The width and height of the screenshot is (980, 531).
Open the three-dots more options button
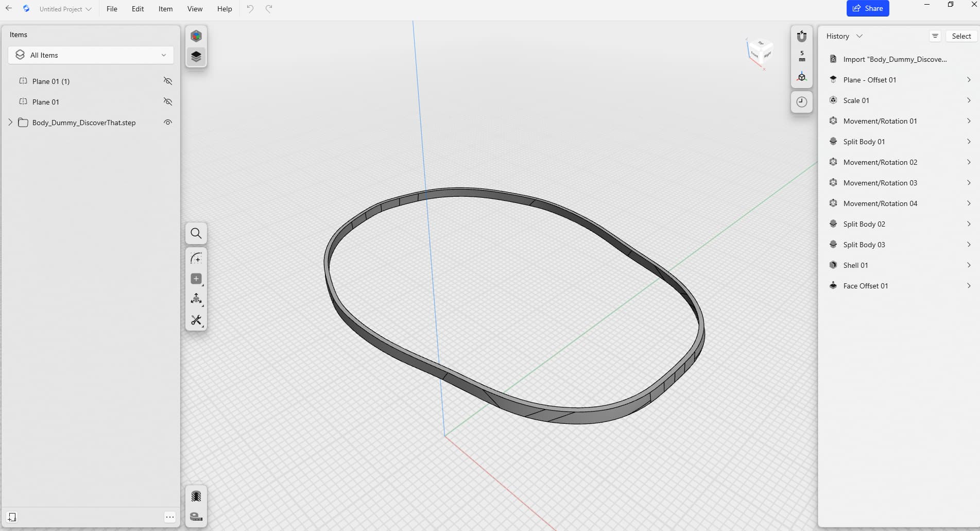click(170, 517)
